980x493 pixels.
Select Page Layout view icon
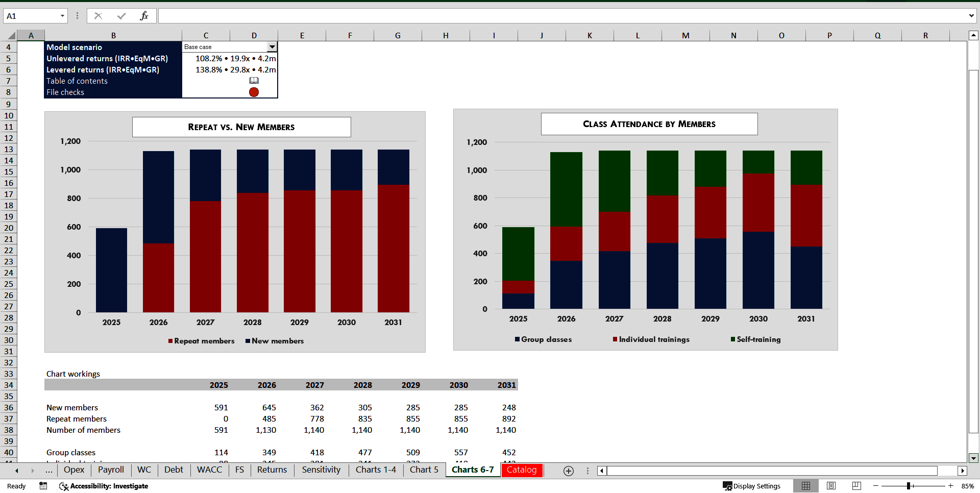(x=831, y=486)
